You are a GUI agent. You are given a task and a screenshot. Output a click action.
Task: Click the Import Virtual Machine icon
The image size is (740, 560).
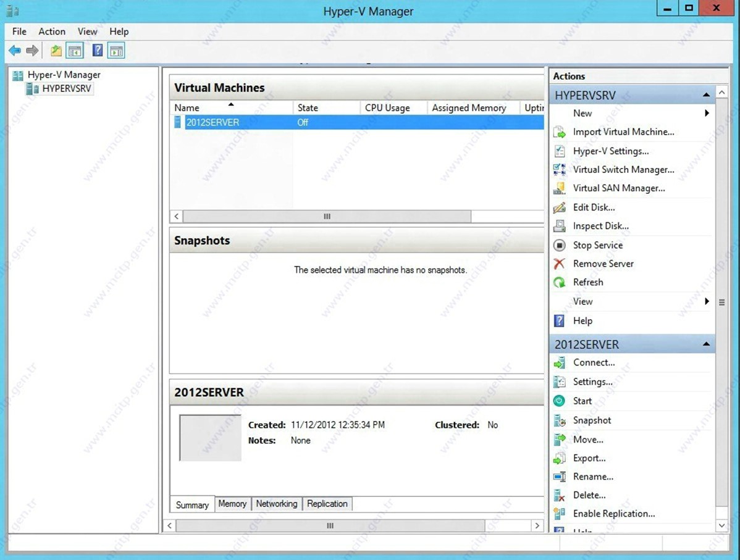[x=559, y=132]
